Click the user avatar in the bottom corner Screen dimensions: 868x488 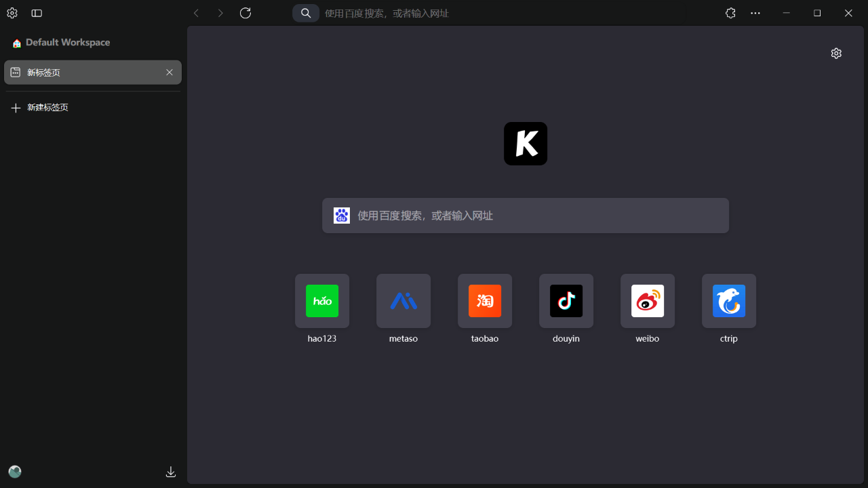point(14,471)
